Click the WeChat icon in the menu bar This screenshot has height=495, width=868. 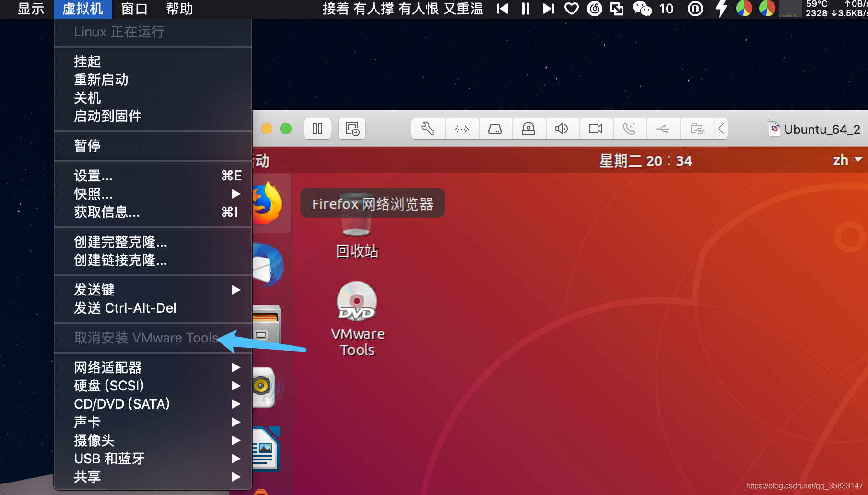[x=642, y=9]
